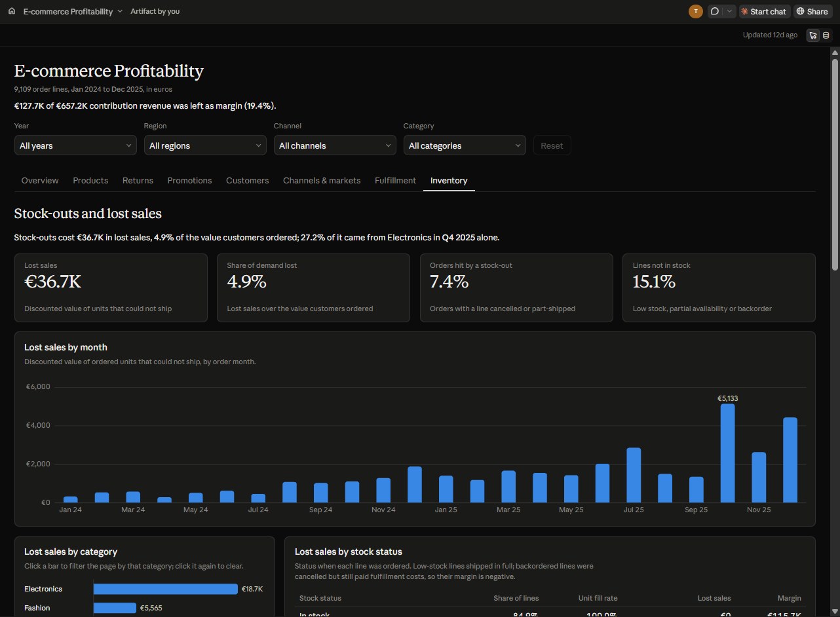Filter by the Electronics category bar
The width and height of the screenshot is (840, 617).
[166, 589]
